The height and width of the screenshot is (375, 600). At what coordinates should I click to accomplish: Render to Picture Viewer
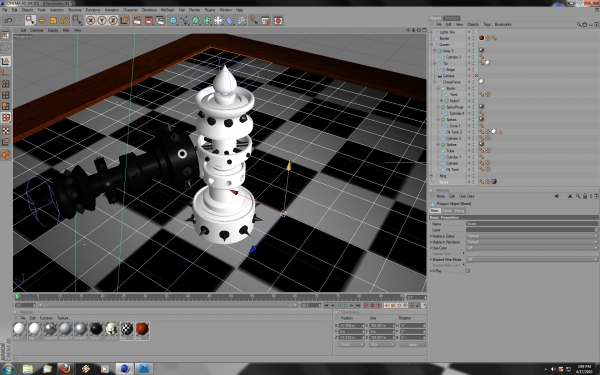pos(148,20)
